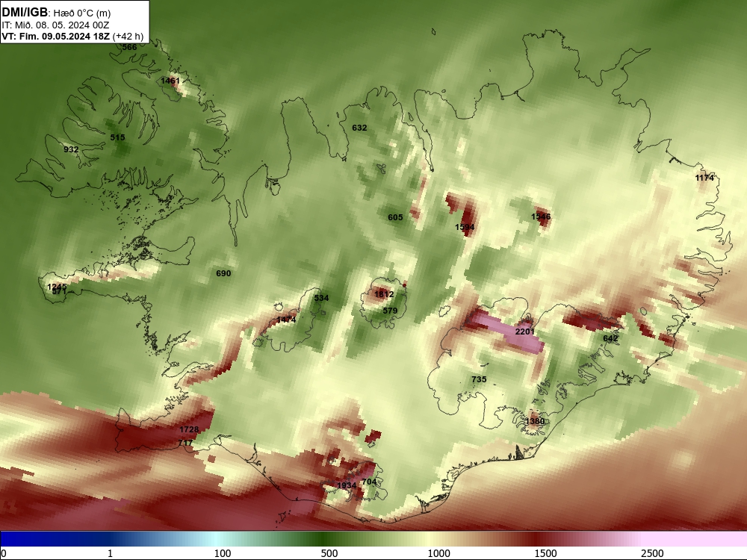Screen dimensions: 747x560
Task: Click the colour scale label 1
Action: 110,553
